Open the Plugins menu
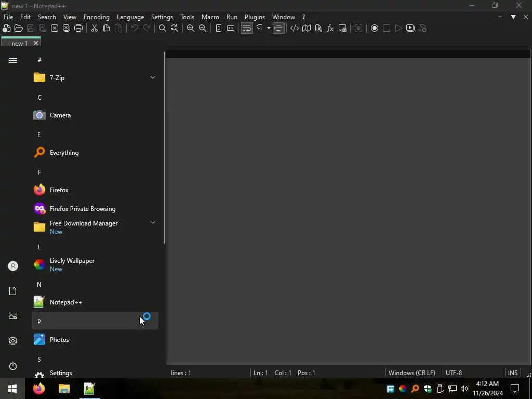532x399 pixels. (255, 17)
